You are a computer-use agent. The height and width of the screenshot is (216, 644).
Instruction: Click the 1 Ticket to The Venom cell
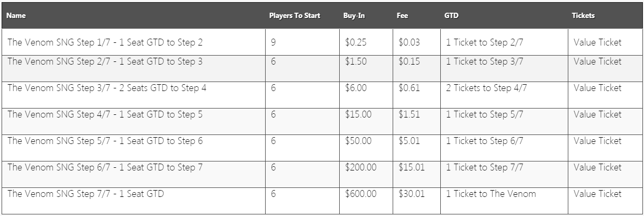(x=491, y=194)
